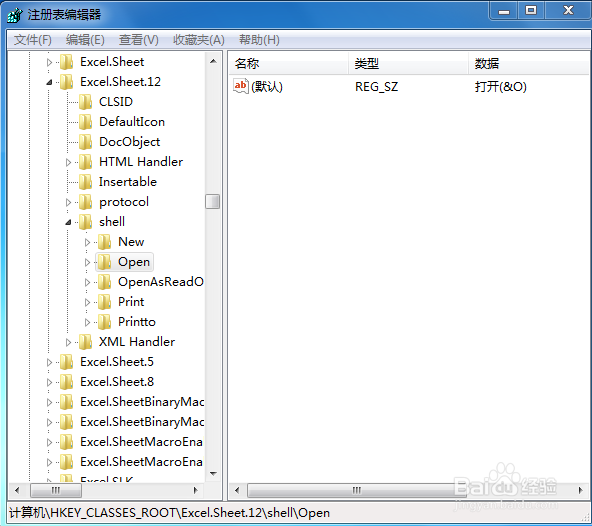Click the tree pane scroll-up arrow
The width and height of the screenshot is (592, 526).
[213, 61]
